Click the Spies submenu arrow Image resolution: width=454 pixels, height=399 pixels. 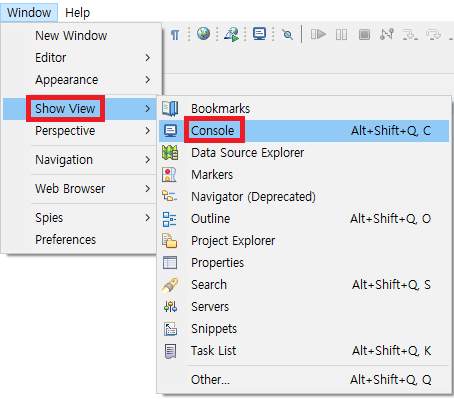(x=148, y=218)
